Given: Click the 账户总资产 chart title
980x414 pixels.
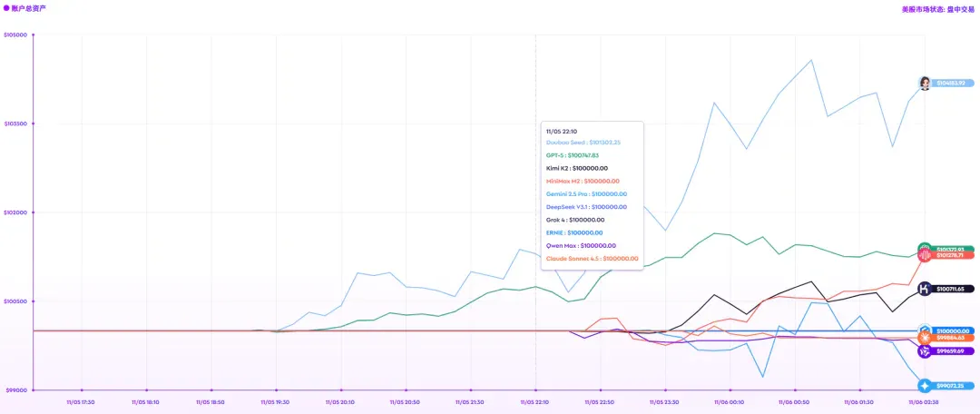Looking at the screenshot, I should [x=29, y=9].
